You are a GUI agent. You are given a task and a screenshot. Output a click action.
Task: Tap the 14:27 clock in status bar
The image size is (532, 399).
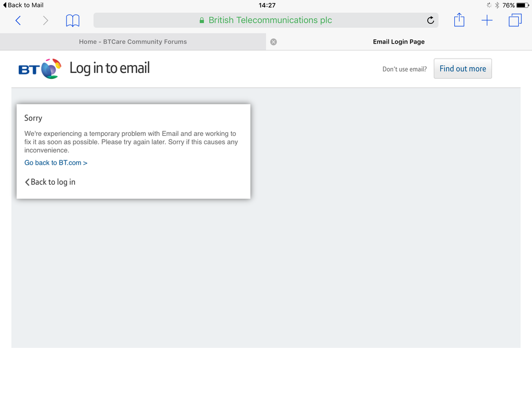tap(267, 5)
